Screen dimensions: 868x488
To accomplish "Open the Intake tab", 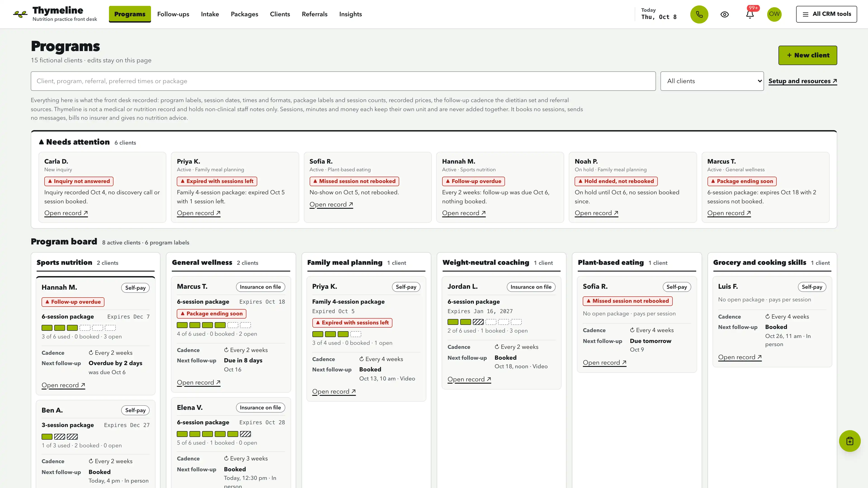I will [210, 14].
